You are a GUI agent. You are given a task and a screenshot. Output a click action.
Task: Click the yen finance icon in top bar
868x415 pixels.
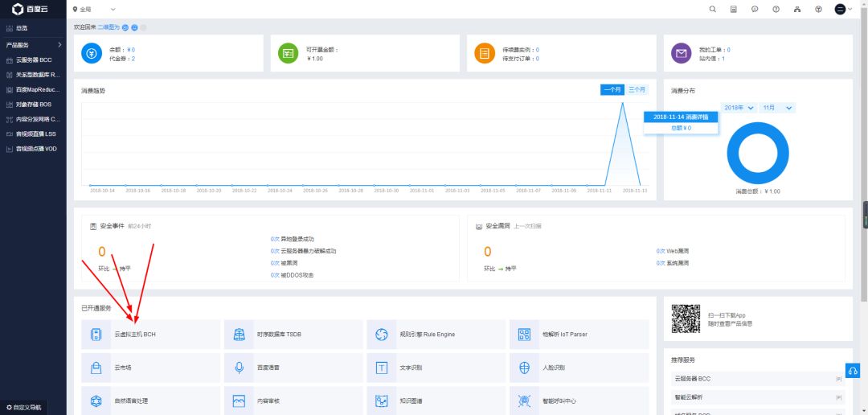pos(818,9)
